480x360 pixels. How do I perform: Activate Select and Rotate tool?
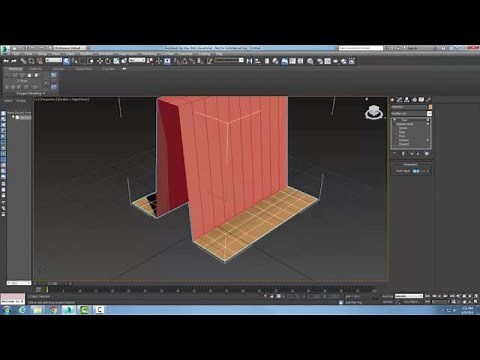(x=108, y=61)
